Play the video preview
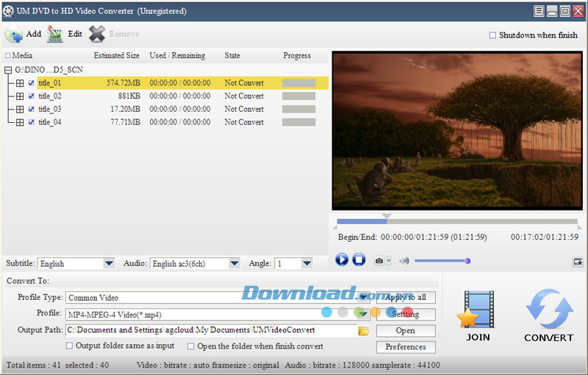588x375 pixels. [342, 260]
